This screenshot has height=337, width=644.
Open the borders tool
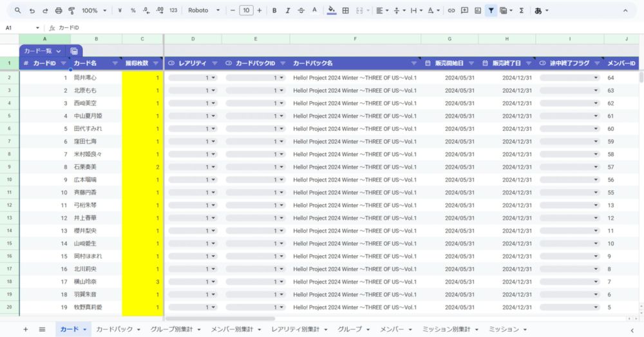click(x=345, y=11)
